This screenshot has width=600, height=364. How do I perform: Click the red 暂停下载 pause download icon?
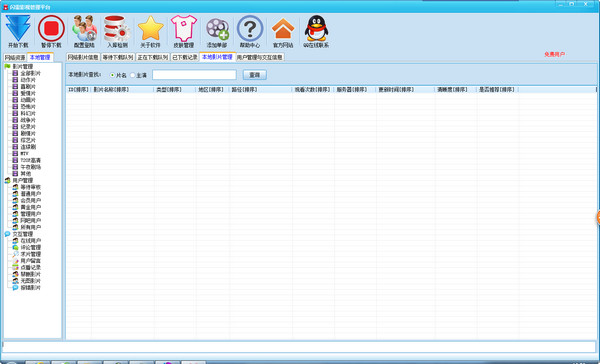pyautogui.click(x=51, y=28)
